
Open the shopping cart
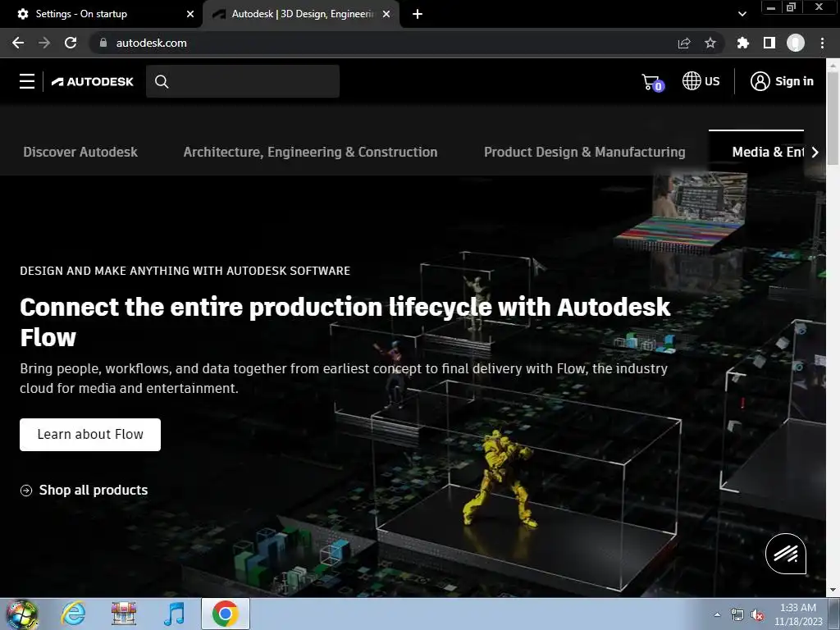pos(652,82)
